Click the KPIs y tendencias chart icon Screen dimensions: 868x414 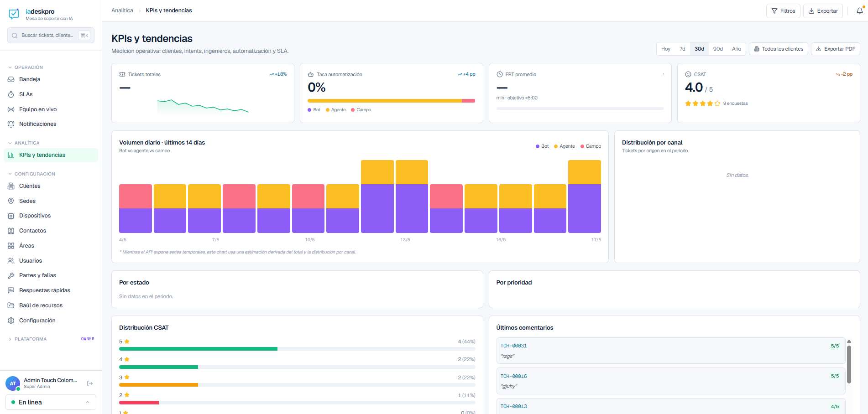(11, 155)
